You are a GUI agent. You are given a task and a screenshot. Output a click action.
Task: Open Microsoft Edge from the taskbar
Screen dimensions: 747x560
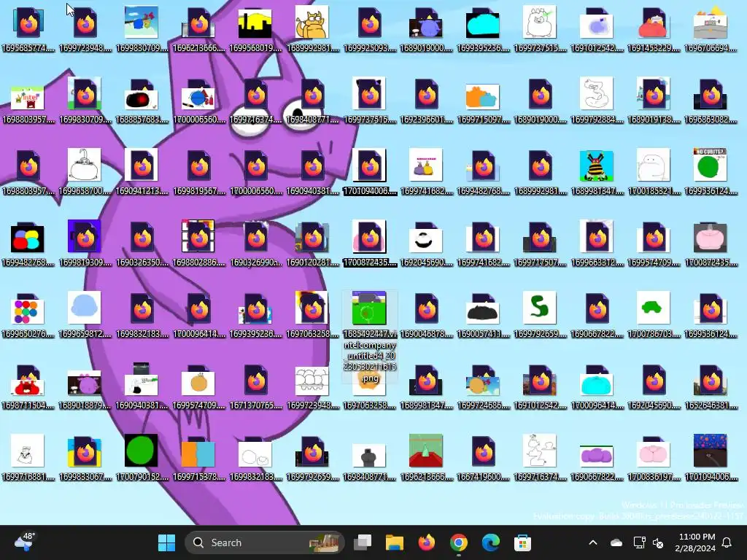490,542
